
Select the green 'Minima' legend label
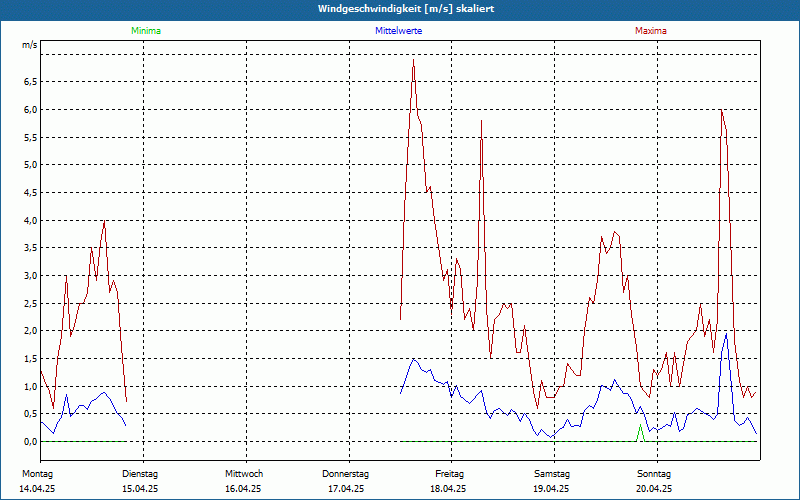(x=146, y=31)
